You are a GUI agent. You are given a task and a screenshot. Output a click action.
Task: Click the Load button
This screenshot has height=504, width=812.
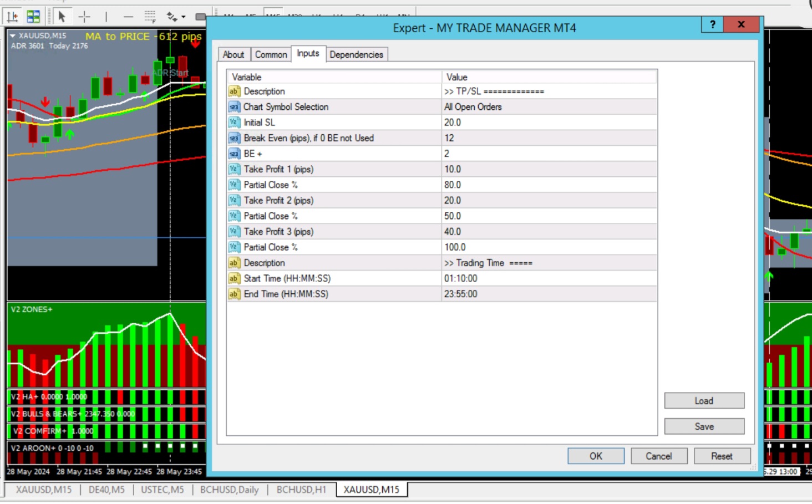704,401
